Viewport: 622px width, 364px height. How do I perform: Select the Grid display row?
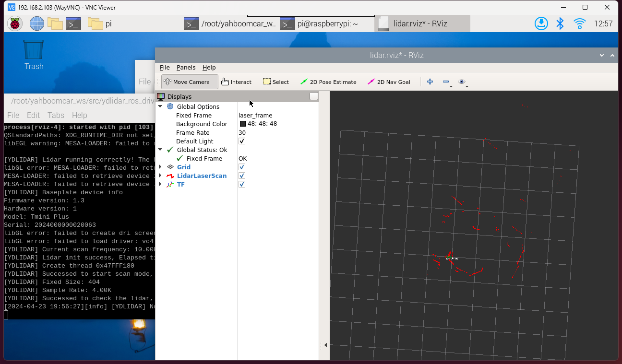pyautogui.click(x=237, y=167)
